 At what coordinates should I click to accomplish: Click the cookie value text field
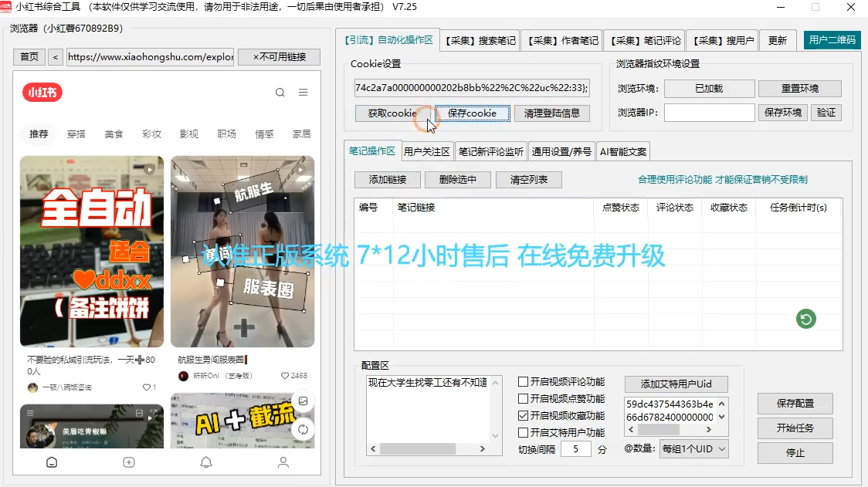click(x=472, y=88)
